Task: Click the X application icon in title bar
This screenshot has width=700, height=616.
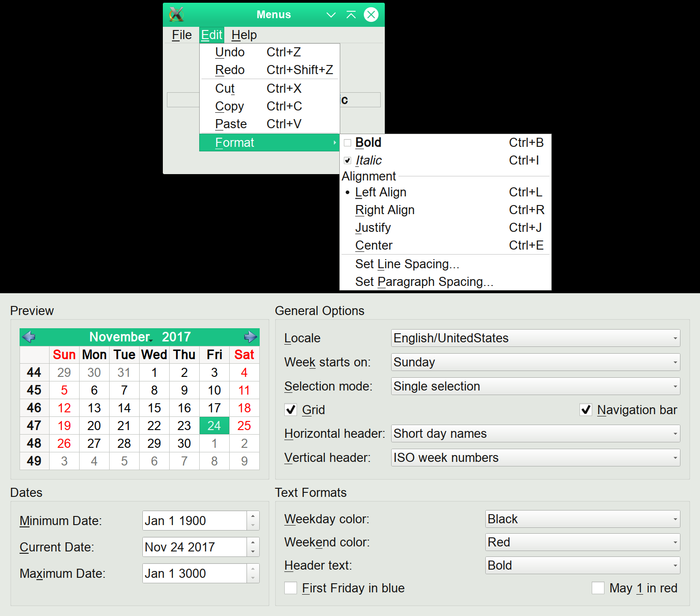Action: (x=176, y=15)
